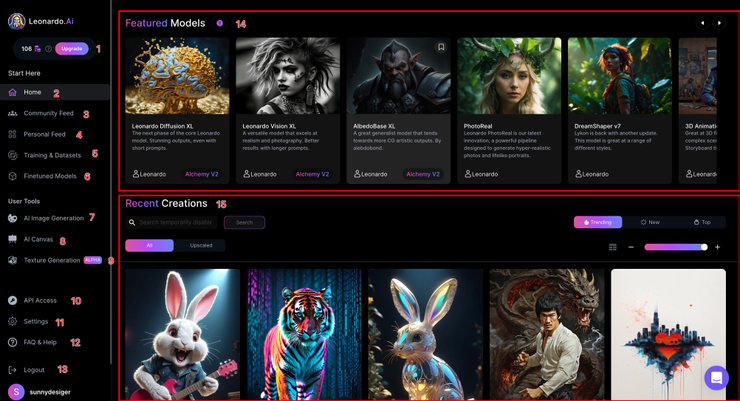Click the Training & Datasets icon
The width and height of the screenshot is (740, 401).
13,155
